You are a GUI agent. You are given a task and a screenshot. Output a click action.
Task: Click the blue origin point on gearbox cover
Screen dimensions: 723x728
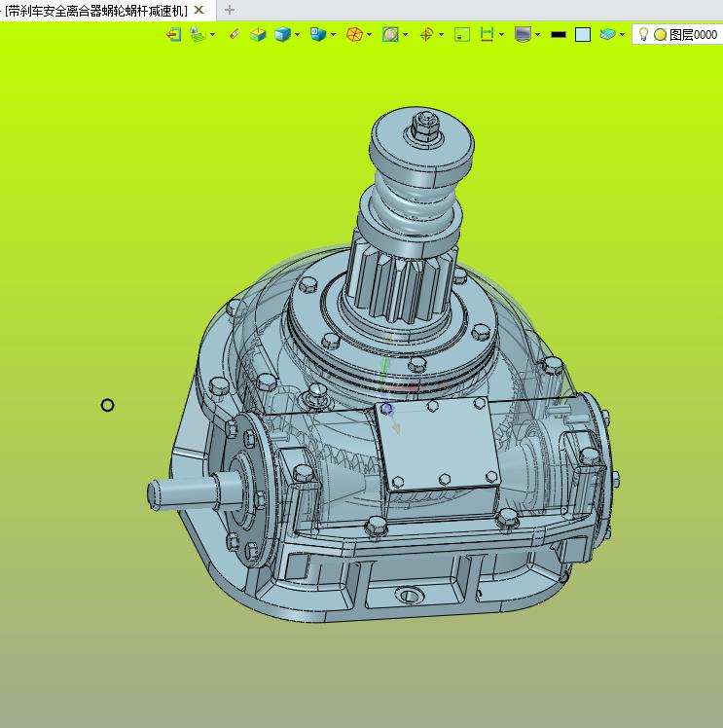(386, 409)
